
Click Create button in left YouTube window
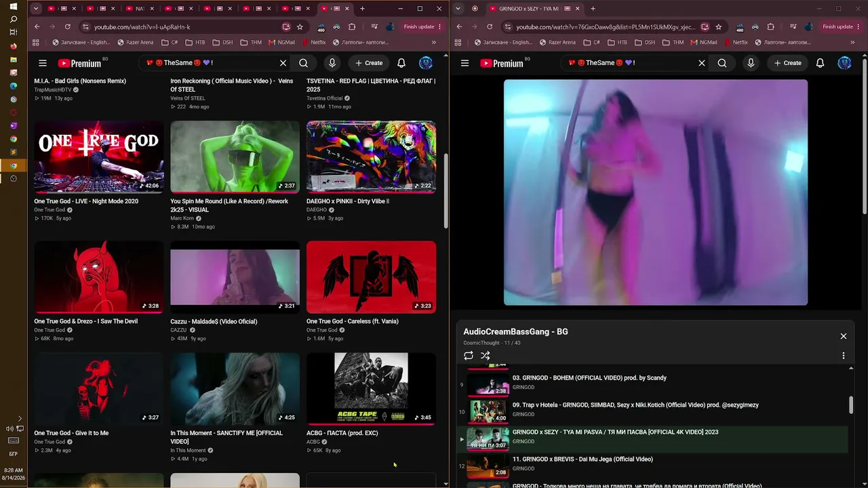pos(369,63)
